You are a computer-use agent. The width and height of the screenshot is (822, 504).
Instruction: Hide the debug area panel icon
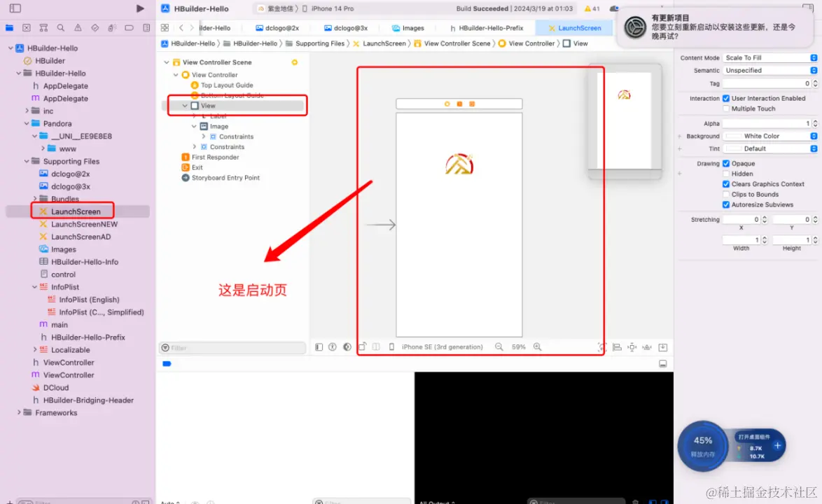(x=663, y=363)
